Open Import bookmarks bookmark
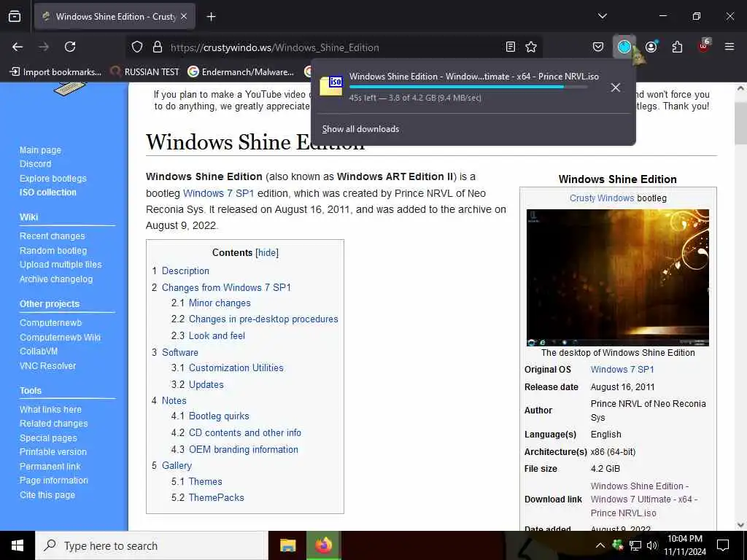747x560 pixels. 55,72
